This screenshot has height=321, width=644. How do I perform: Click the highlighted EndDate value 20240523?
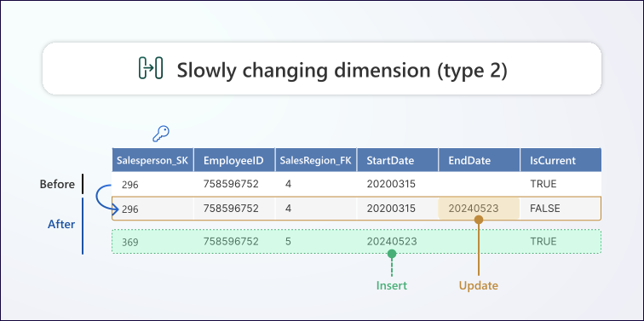473,209
